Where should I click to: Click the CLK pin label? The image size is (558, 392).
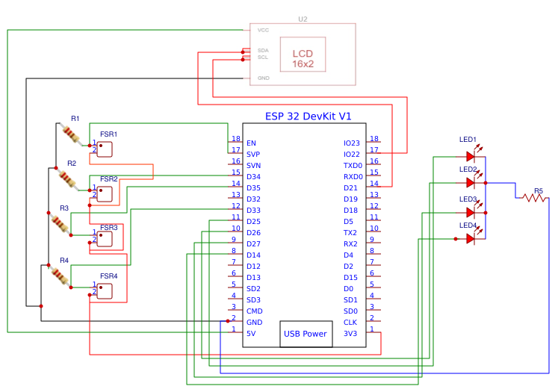click(350, 323)
